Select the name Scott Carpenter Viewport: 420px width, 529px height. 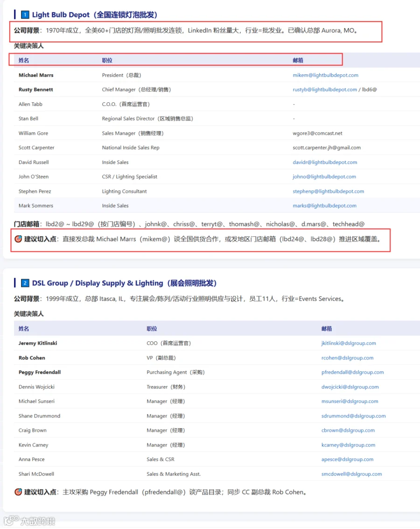(36, 148)
